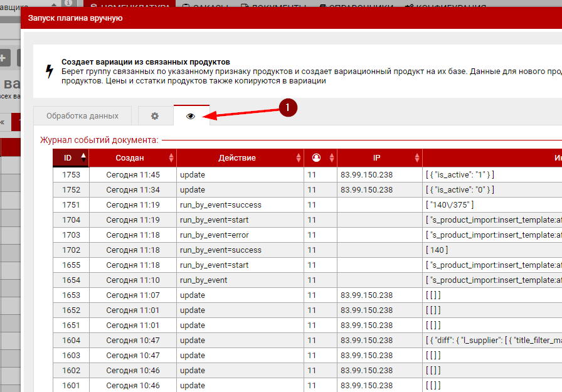
Task: Click the IP address in row 1653
Action: (366, 295)
